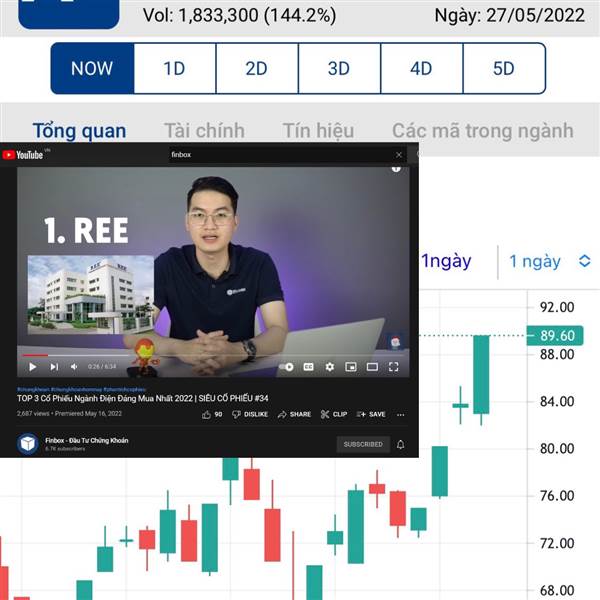Select the 2D period tab
Screen dimensions: 600x600
click(257, 68)
